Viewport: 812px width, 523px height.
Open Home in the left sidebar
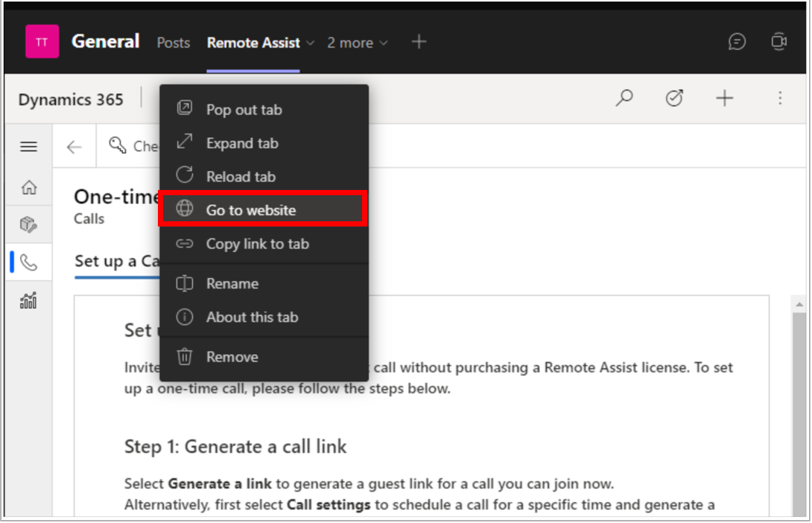pyautogui.click(x=29, y=187)
